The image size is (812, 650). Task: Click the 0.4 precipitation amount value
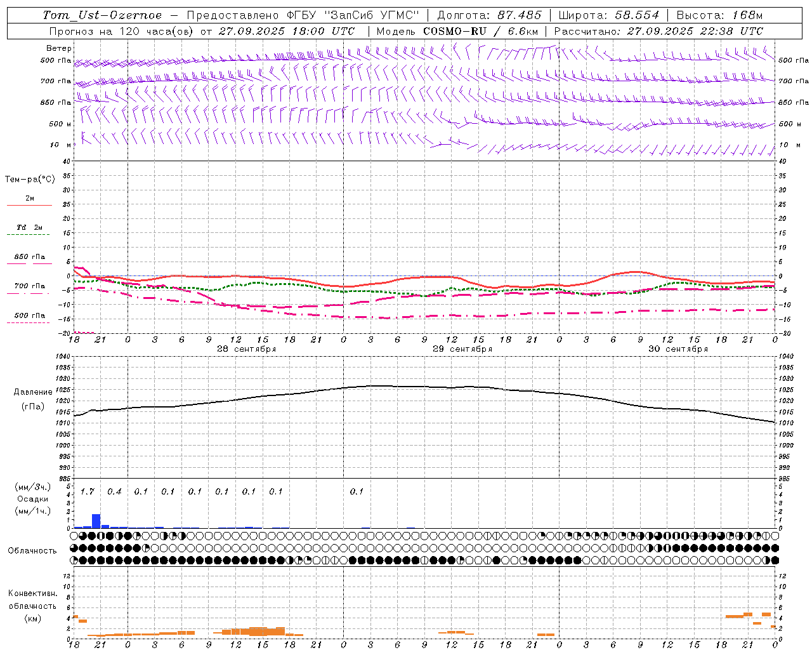click(x=114, y=491)
